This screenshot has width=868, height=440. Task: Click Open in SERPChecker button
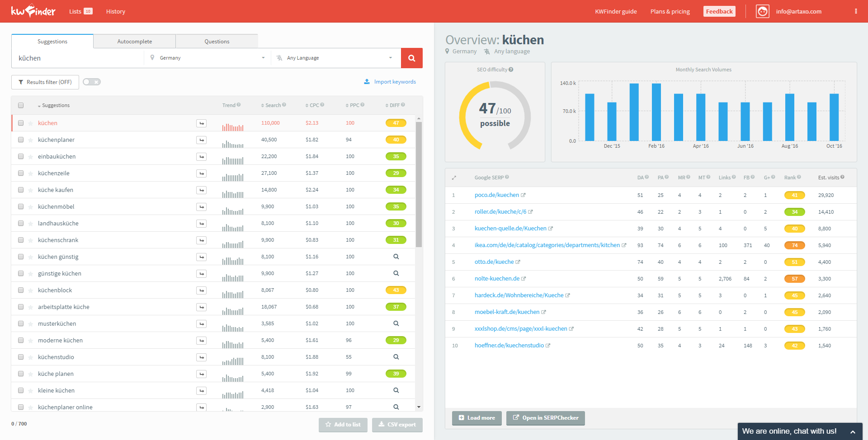[x=546, y=418]
